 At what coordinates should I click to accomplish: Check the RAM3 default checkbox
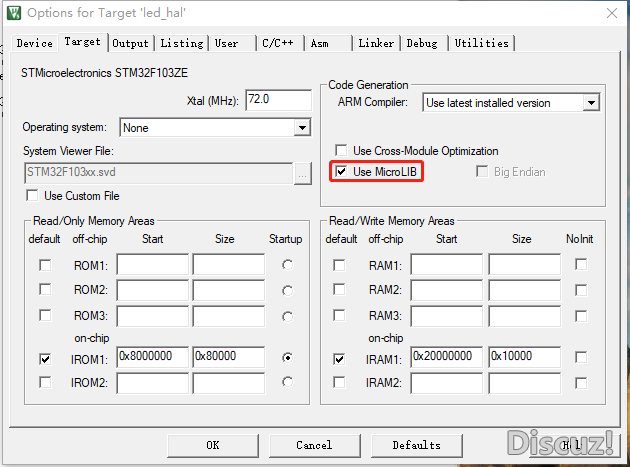[x=339, y=315]
